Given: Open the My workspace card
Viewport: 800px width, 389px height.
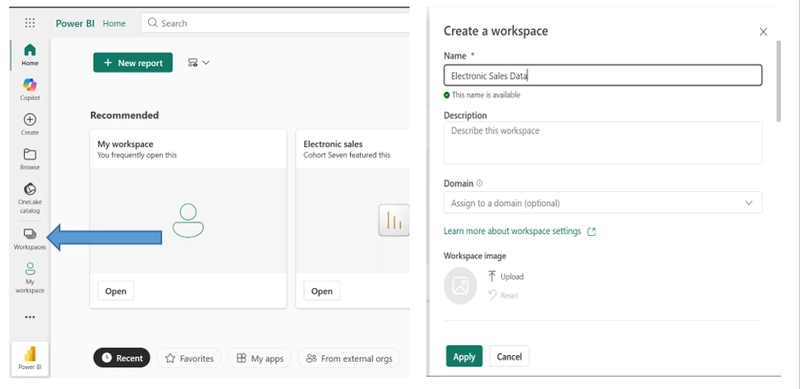Looking at the screenshot, I should (x=116, y=291).
